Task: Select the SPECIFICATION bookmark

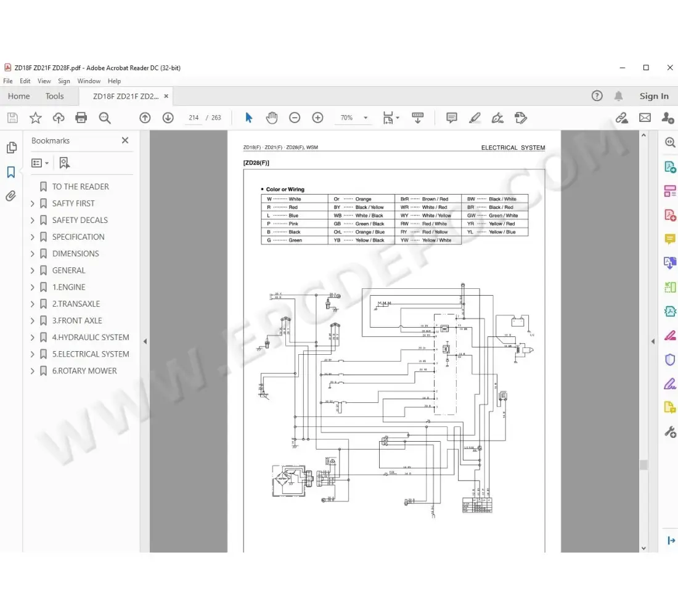Action: (78, 237)
